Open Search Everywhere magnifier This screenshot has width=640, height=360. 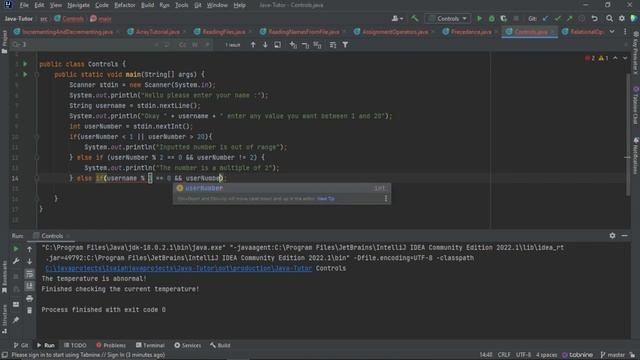609,18
